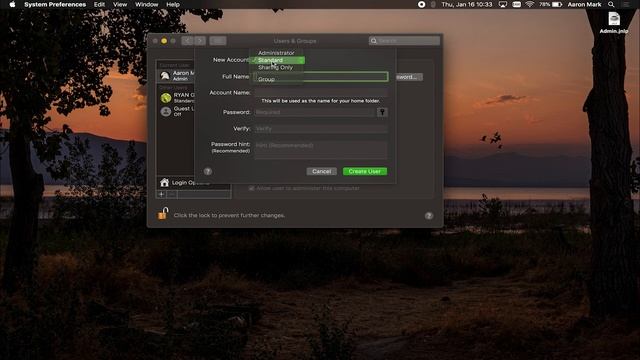Screen dimensions: 640x360
Task: Add a user with the plus button
Action: [161, 194]
